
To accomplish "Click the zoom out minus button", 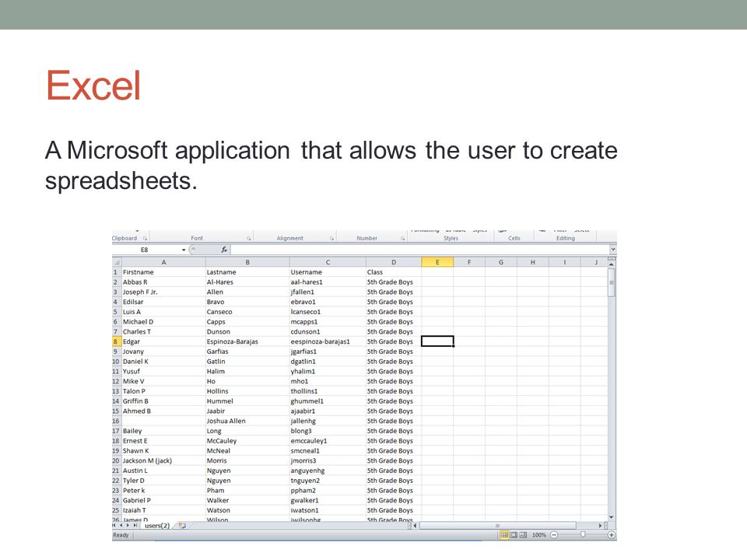I will (x=554, y=535).
